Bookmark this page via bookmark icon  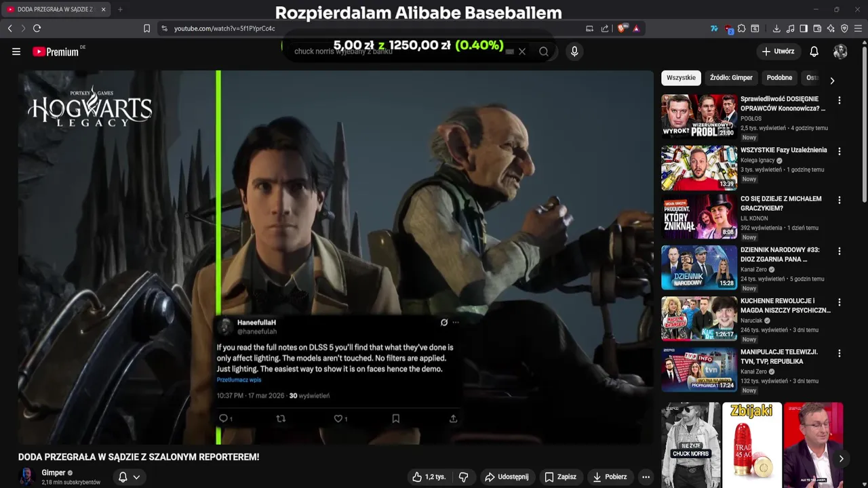coord(146,28)
